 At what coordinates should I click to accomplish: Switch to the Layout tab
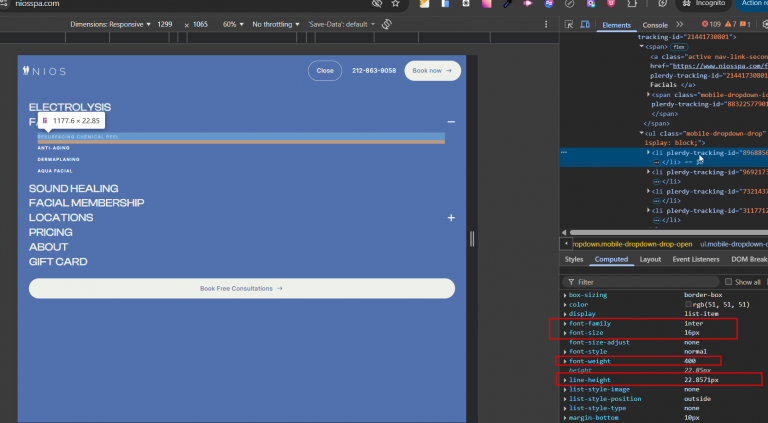(x=650, y=259)
